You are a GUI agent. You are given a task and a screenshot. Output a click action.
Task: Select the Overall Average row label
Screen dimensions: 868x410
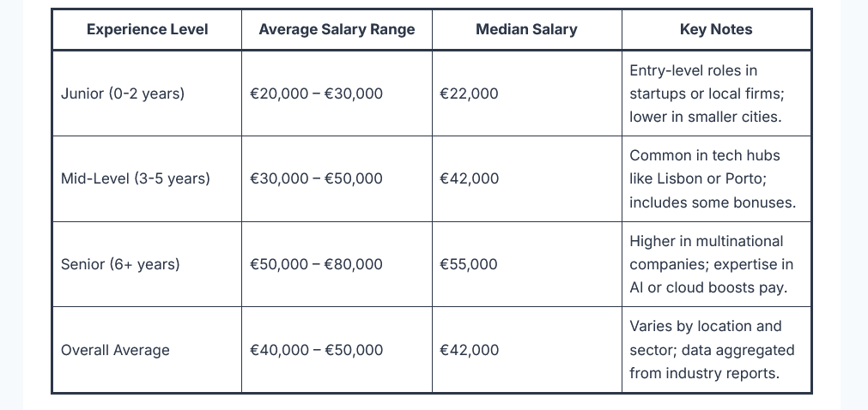click(115, 350)
